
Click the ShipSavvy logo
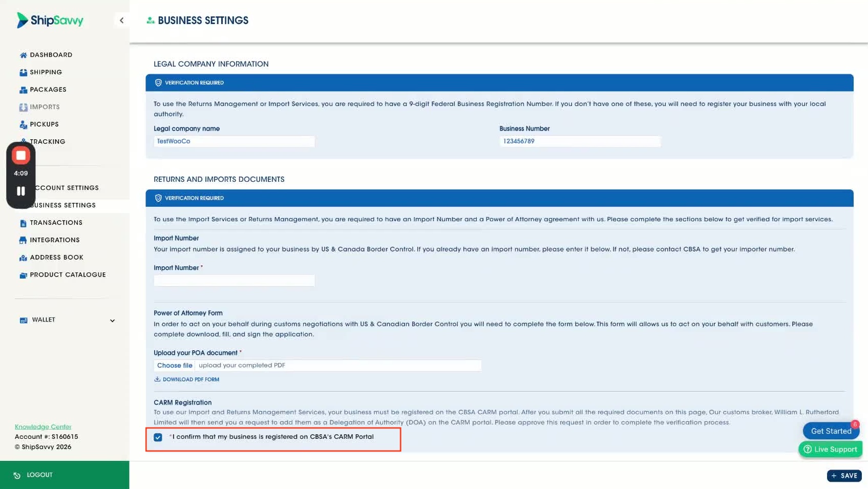tap(50, 20)
